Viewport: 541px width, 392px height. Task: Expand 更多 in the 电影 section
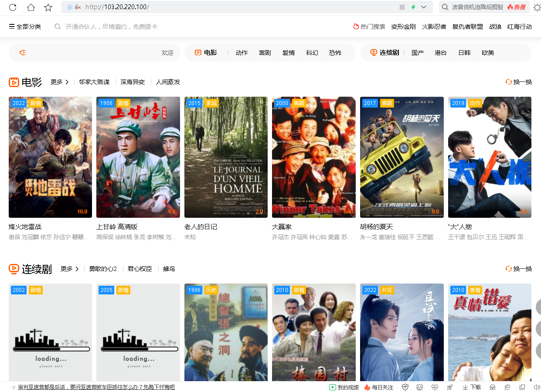(x=60, y=82)
